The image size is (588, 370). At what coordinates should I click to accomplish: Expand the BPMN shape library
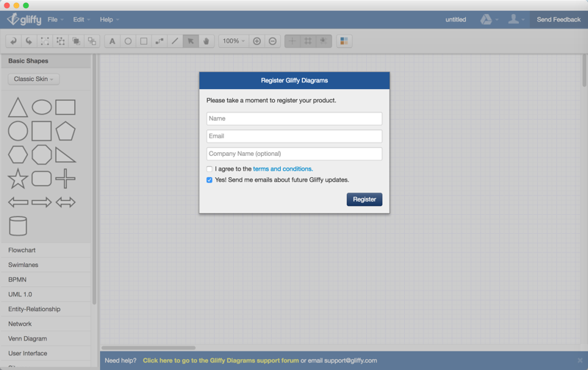(x=46, y=280)
